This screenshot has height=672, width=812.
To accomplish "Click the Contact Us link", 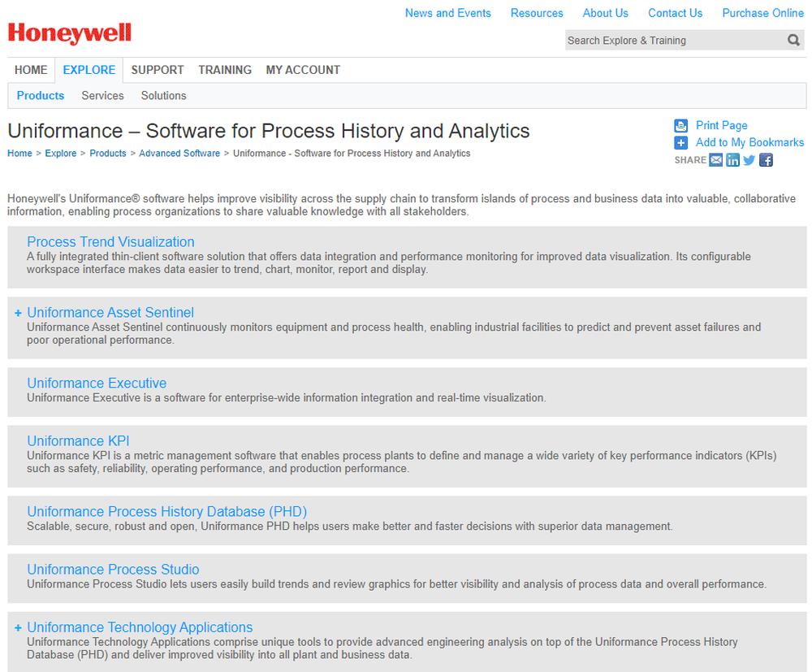I will (x=675, y=13).
